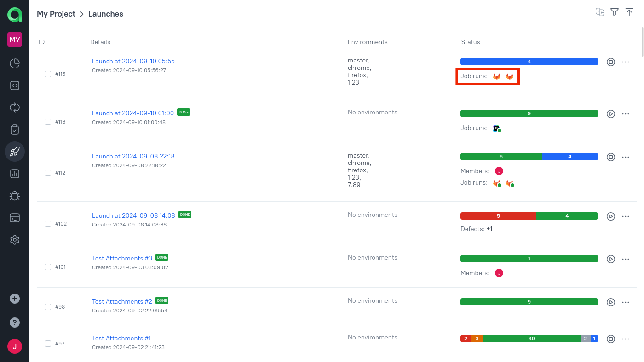The width and height of the screenshot is (644, 362).
Task: Open the Defects bug icon
Action: (15, 196)
